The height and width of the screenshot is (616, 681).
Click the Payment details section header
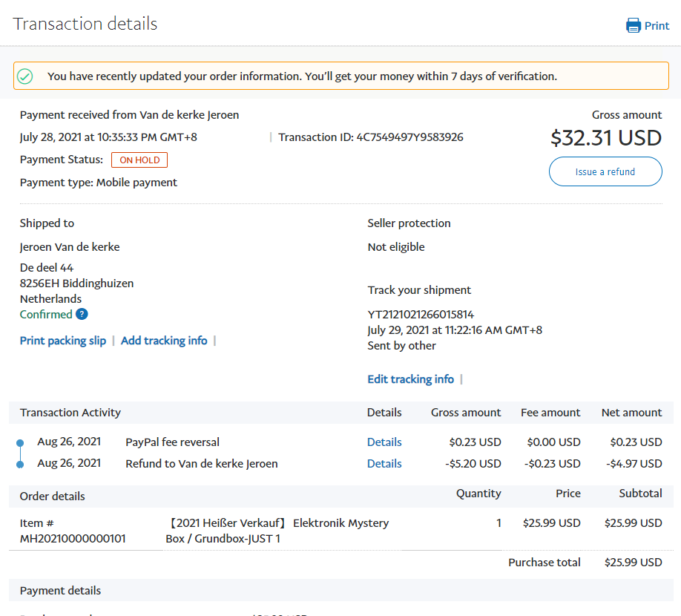61,591
